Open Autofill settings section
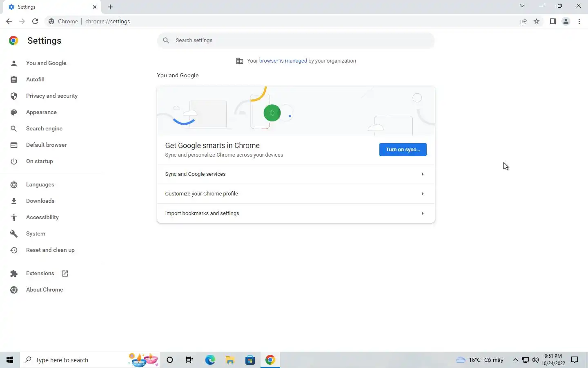 click(35, 79)
